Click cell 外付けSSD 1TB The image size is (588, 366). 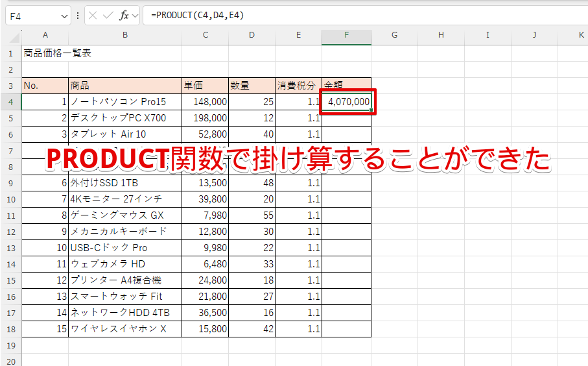[125, 183]
